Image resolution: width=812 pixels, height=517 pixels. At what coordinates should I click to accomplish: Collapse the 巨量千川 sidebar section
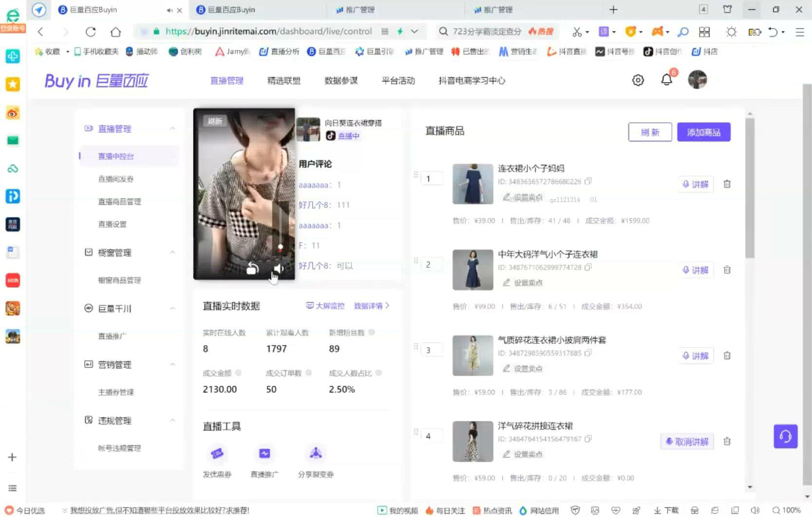pyautogui.click(x=172, y=308)
